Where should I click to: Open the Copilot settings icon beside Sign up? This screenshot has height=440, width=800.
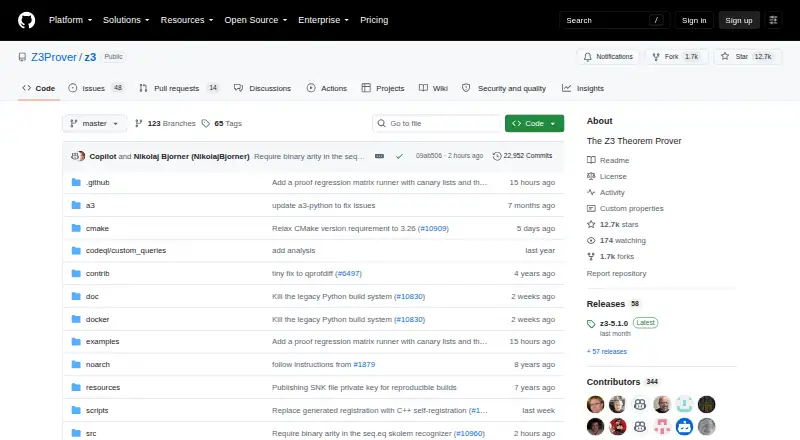click(x=773, y=20)
